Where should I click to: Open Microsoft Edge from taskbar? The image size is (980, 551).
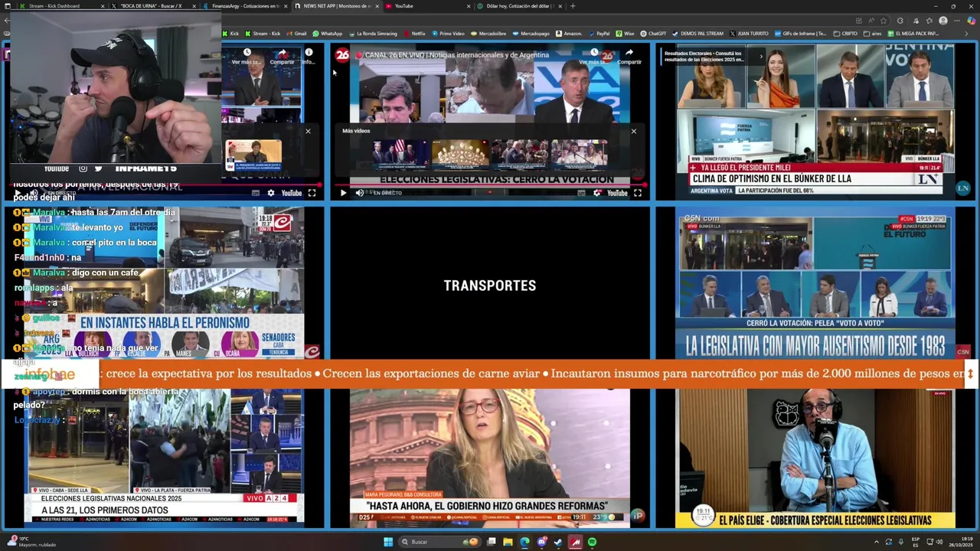[x=524, y=542]
